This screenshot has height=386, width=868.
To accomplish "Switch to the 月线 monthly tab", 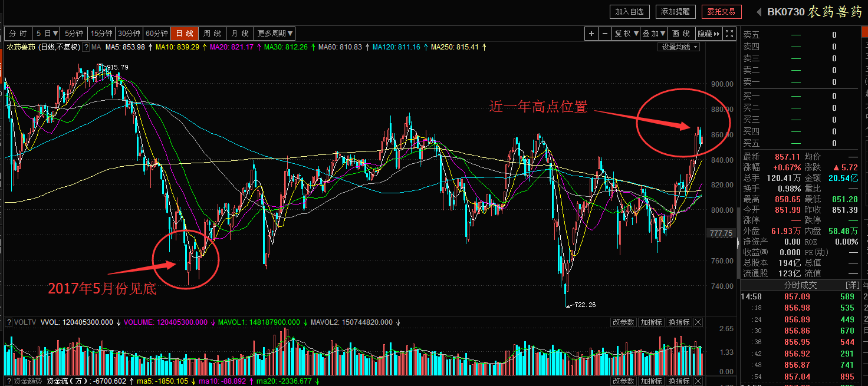I will pyautogui.click(x=240, y=34).
